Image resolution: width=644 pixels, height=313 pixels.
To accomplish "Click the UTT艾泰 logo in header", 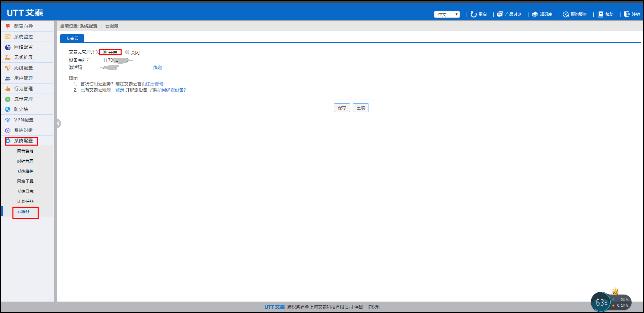I will [x=25, y=13].
